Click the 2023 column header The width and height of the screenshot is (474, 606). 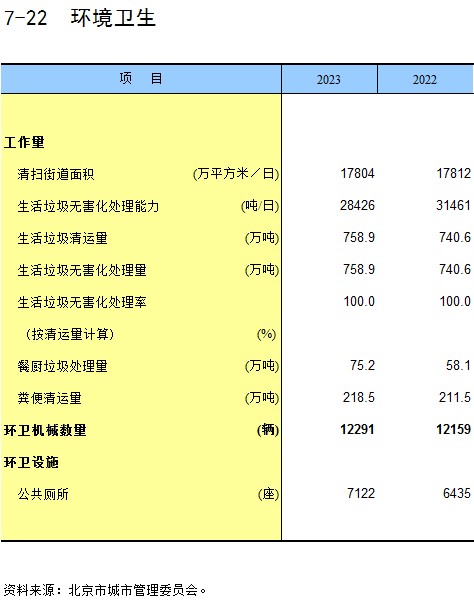[x=329, y=79]
